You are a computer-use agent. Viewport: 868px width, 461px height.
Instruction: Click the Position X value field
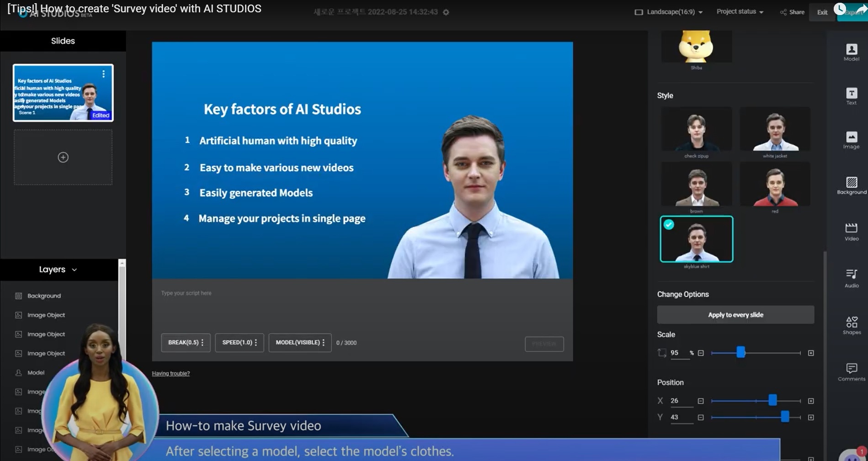tap(682, 401)
